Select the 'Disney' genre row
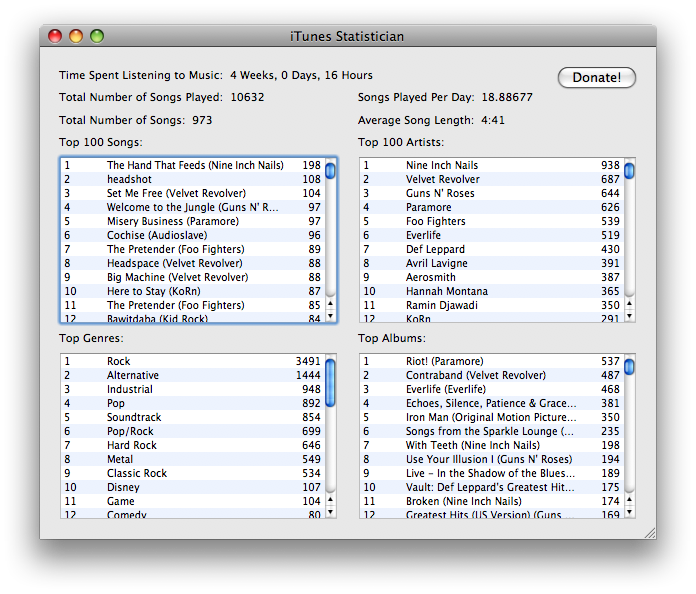The image size is (696, 594). click(x=193, y=487)
